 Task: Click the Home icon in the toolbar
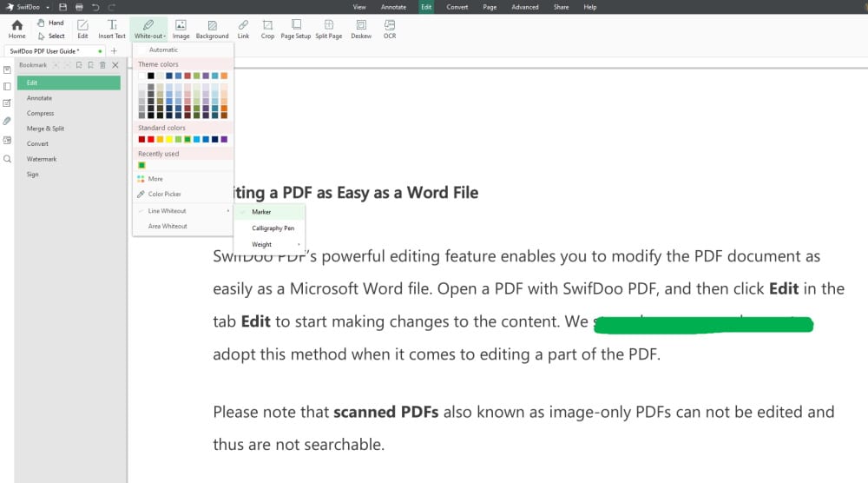point(16,30)
